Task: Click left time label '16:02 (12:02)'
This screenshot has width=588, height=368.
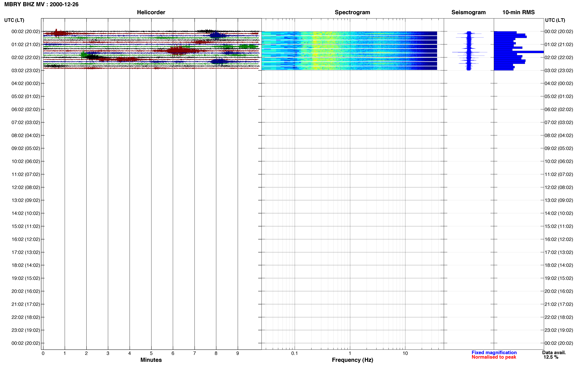Action: [x=26, y=239]
